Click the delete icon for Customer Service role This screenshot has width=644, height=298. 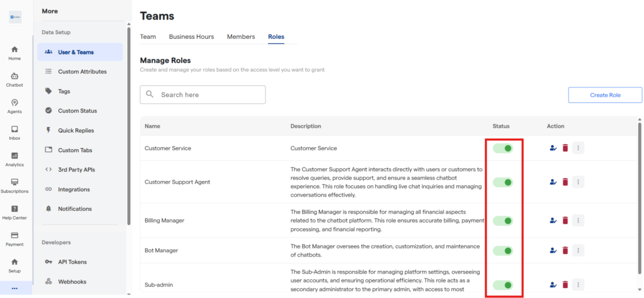coord(565,148)
